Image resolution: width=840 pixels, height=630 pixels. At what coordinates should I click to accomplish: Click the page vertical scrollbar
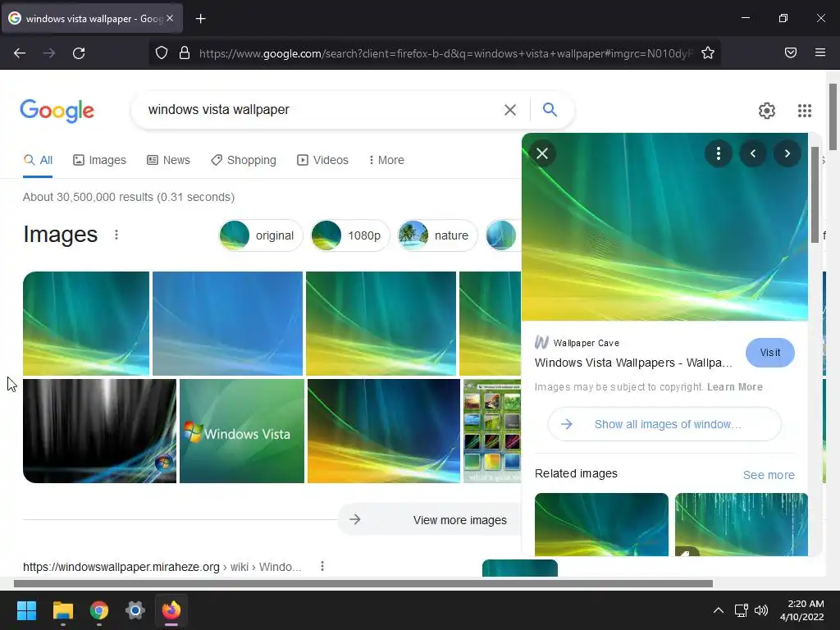(833, 116)
